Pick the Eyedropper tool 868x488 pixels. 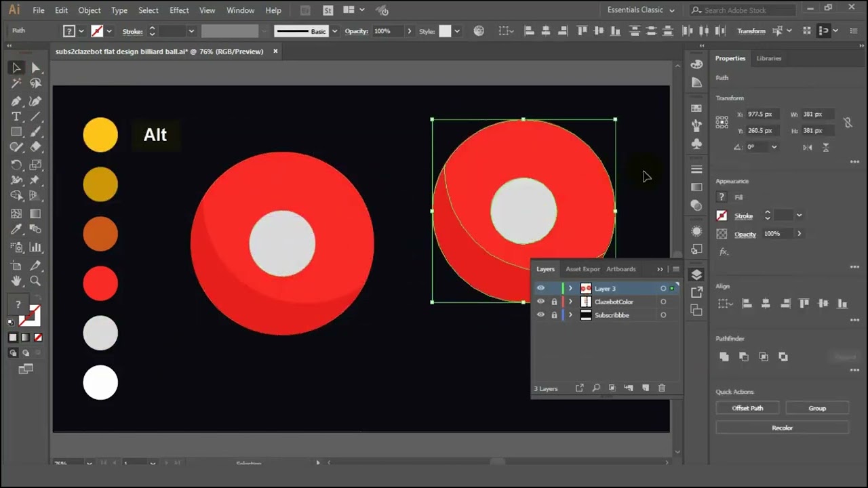click(16, 230)
